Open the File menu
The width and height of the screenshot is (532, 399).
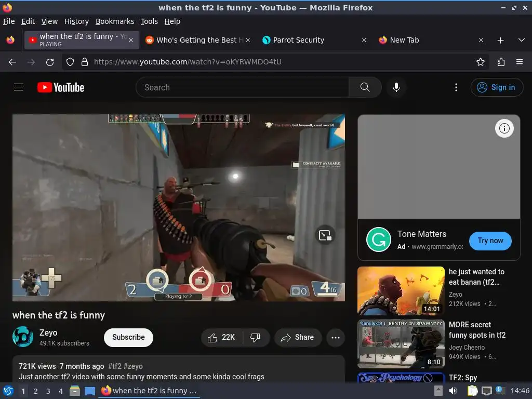tap(9, 21)
